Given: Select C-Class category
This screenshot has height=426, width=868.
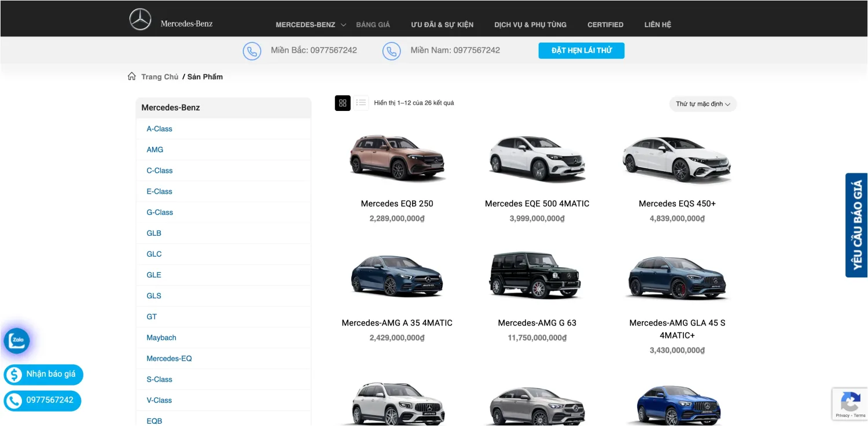Looking at the screenshot, I should (160, 171).
